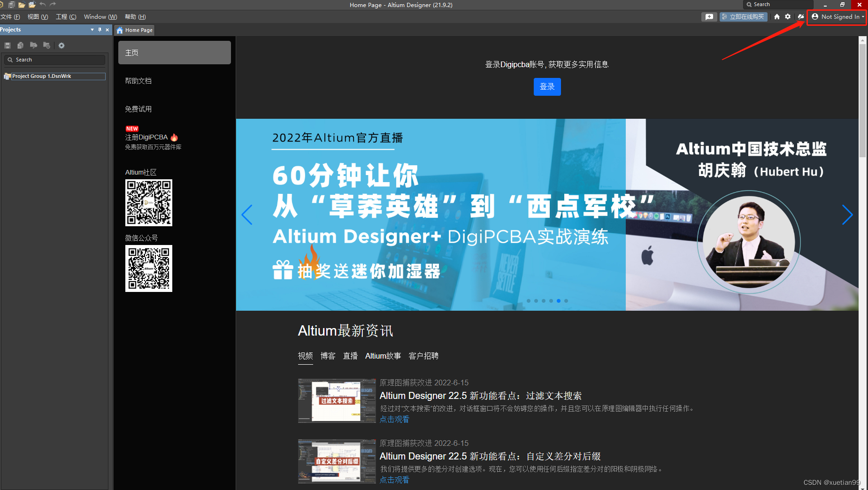This screenshot has height=490, width=868.
Task: Click the scrollbar up arrow
Action: tap(863, 40)
